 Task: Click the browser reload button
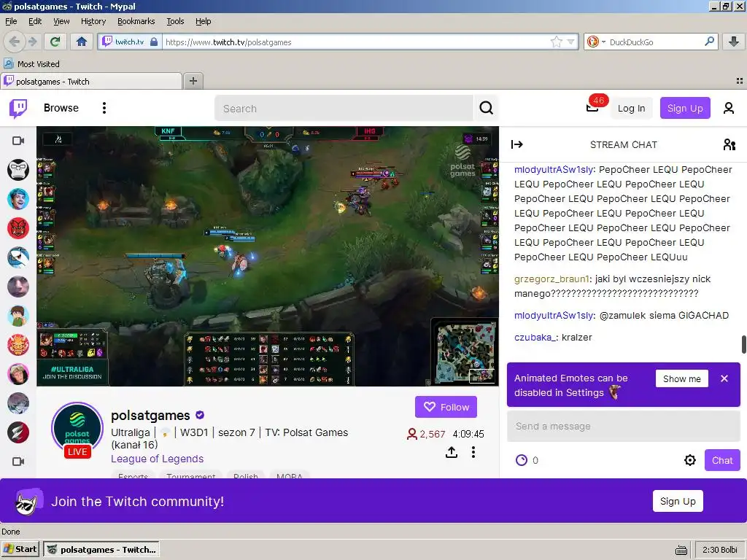click(x=55, y=42)
